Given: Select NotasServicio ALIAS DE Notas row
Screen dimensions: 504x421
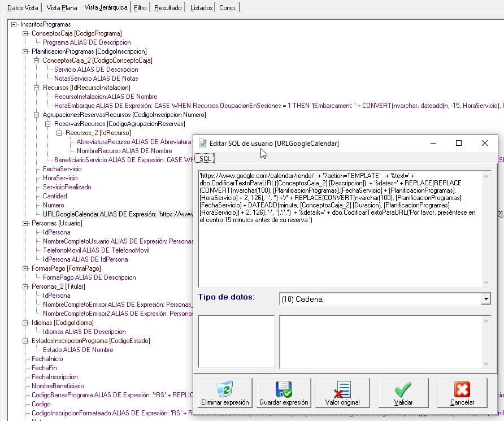Looking at the screenshot, I should [96, 79].
